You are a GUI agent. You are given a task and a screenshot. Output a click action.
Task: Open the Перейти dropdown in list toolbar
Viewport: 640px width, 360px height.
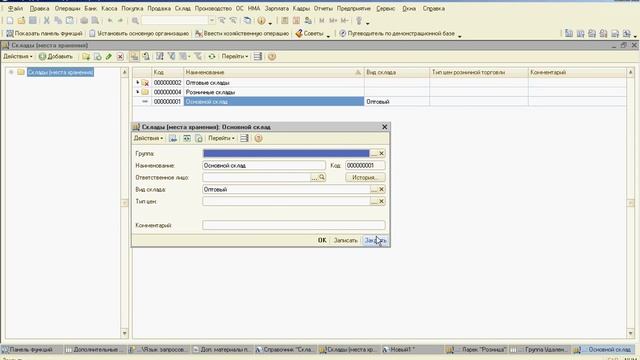pos(235,57)
